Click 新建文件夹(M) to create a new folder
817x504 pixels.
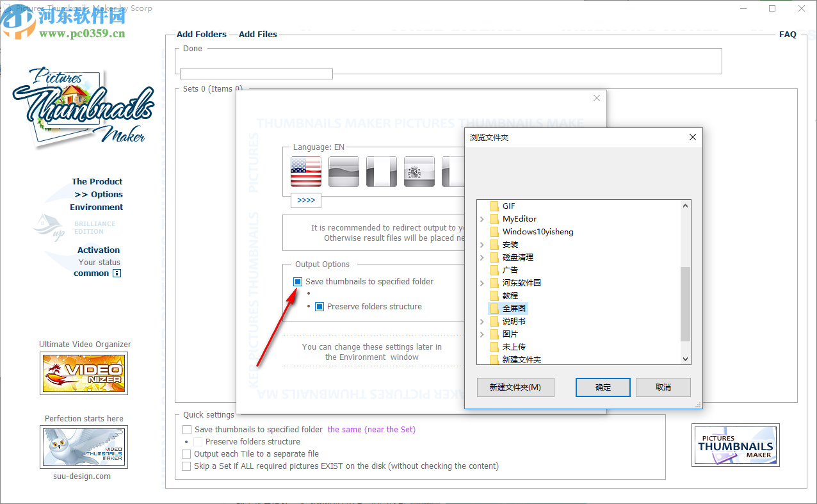click(x=515, y=387)
